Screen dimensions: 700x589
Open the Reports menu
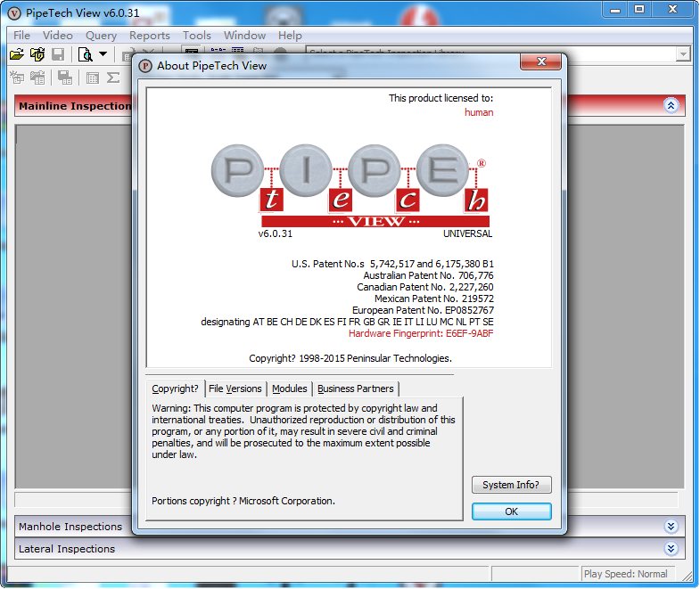pos(149,36)
